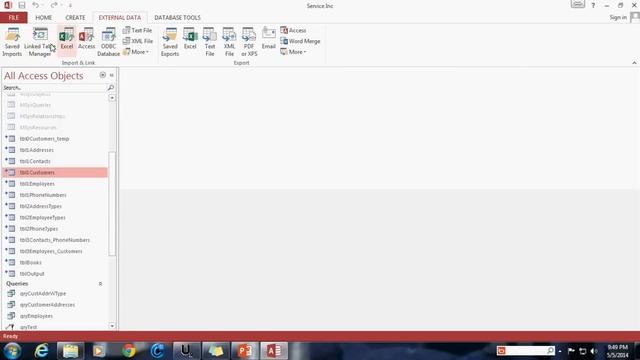Screen dimensions: 640x360
Task: Collapse the ribbon with the arrow
Action: tap(634, 63)
